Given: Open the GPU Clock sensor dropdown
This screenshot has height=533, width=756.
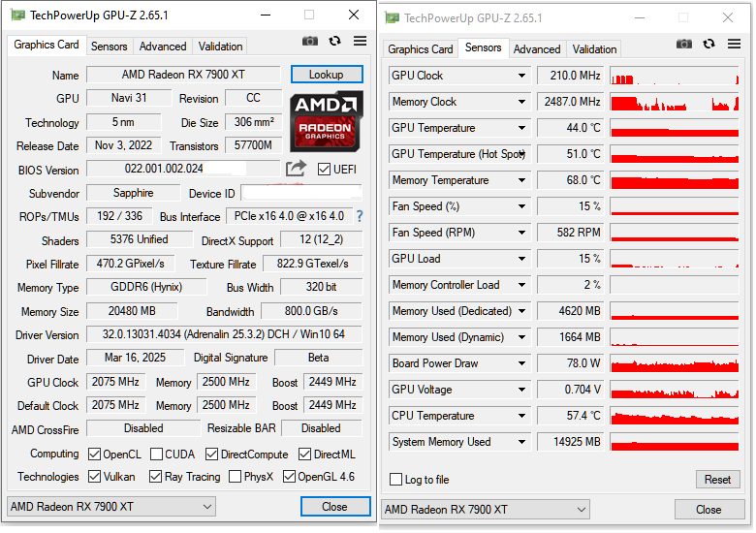Looking at the screenshot, I should (521, 76).
